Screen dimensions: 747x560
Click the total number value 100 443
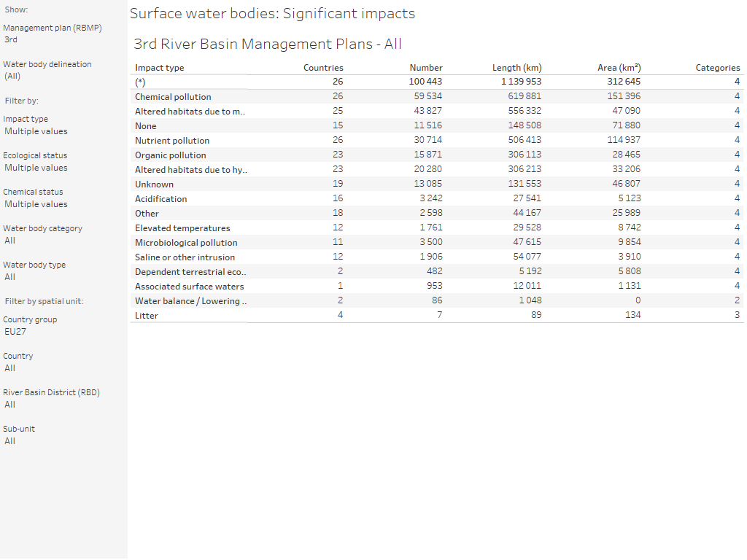click(x=425, y=82)
